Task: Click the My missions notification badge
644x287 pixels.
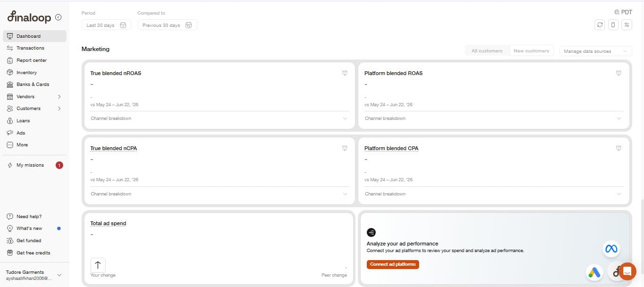Action: tap(59, 165)
